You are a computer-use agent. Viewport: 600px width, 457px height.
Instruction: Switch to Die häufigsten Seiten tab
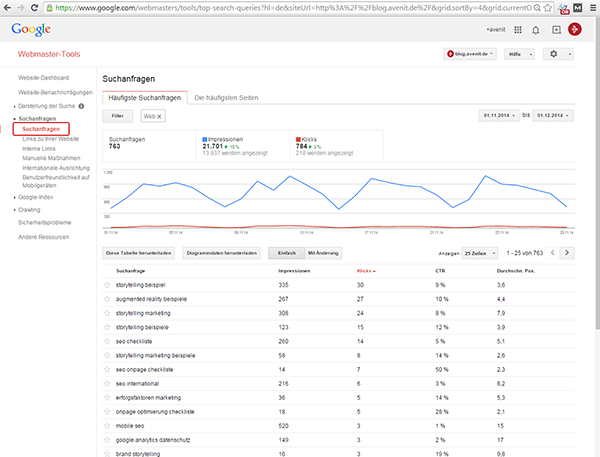[226, 98]
